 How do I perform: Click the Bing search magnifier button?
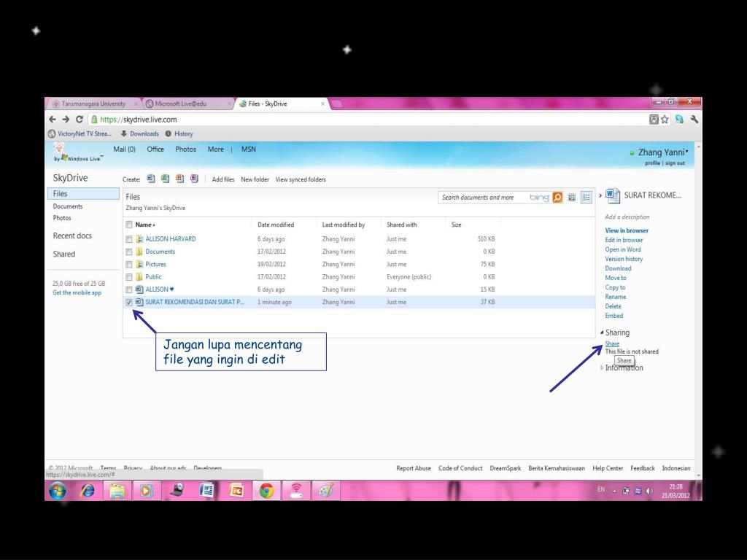coord(557,197)
